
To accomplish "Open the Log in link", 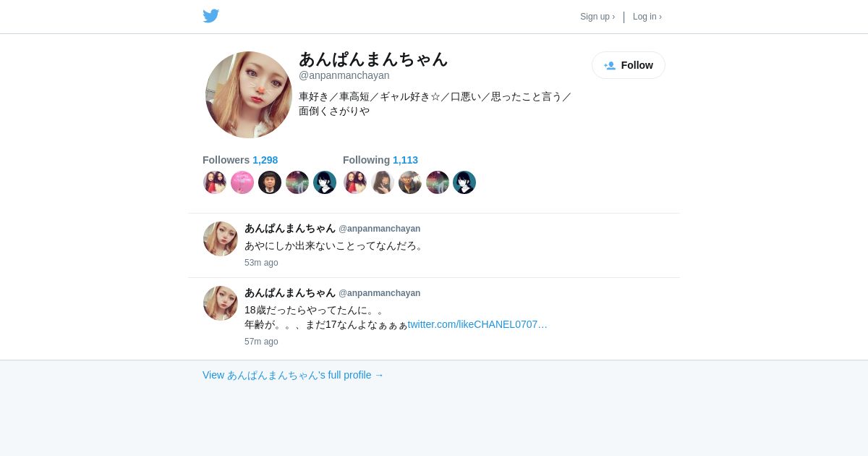I will pos(647,17).
